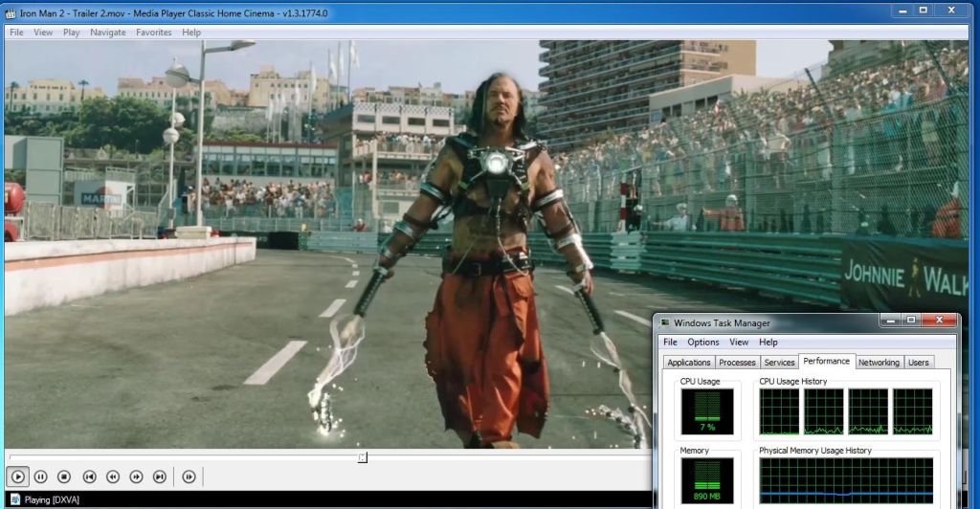Click Media Player Classic title bar icon
The image size is (980, 509).
(11, 13)
